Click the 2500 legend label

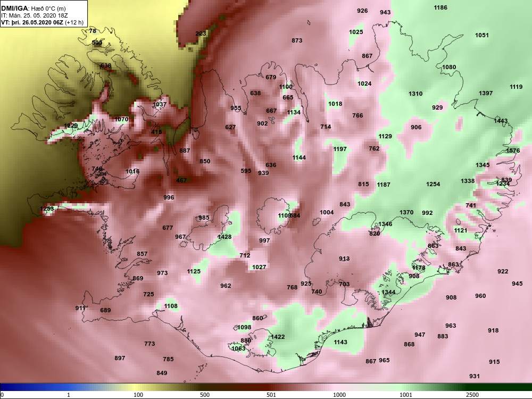coord(472,395)
